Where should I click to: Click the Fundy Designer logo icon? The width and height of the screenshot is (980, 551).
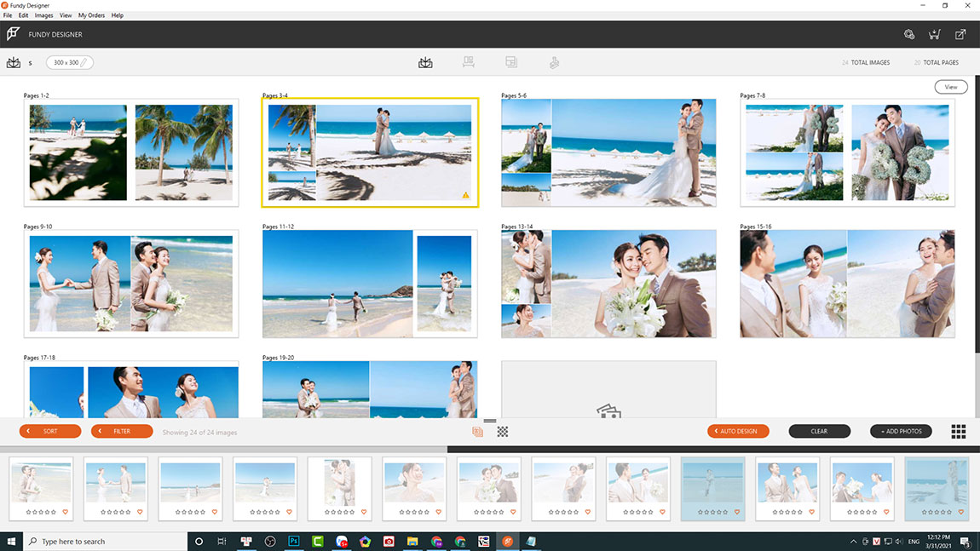coord(13,34)
